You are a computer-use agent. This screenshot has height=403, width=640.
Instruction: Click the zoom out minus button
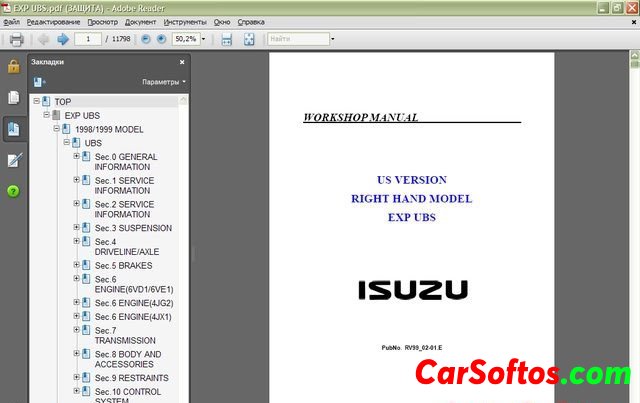click(x=147, y=40)
